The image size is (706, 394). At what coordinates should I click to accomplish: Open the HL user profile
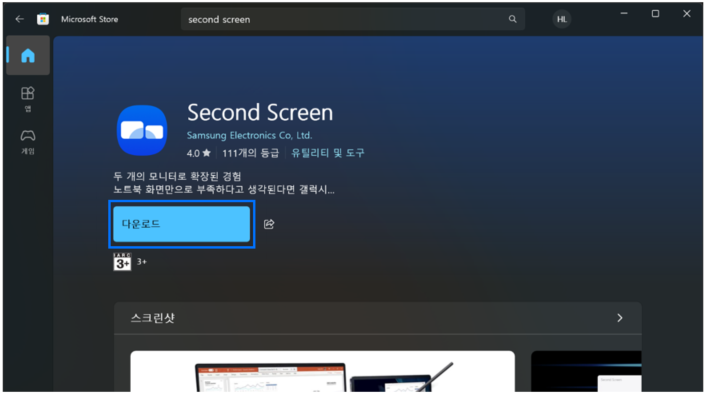(x=561, y=19)
